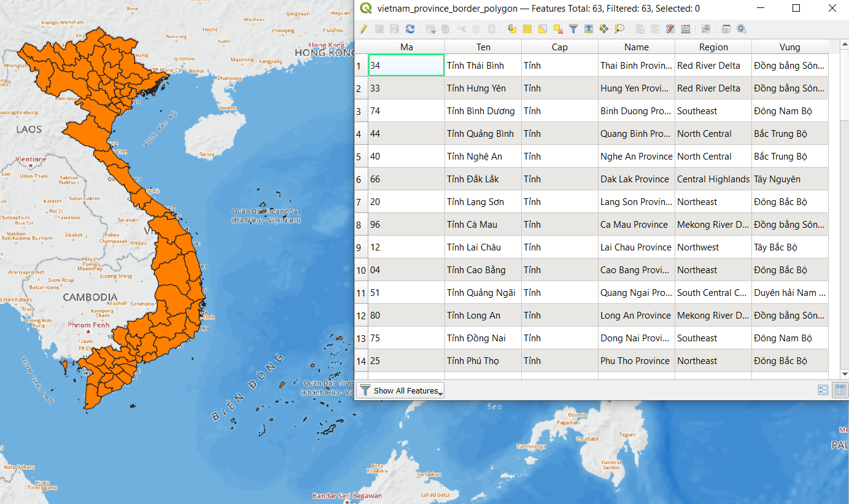Sort by the Vung column header
The width and height of the screenshot is (849, 504).
[x=790, y=47]
